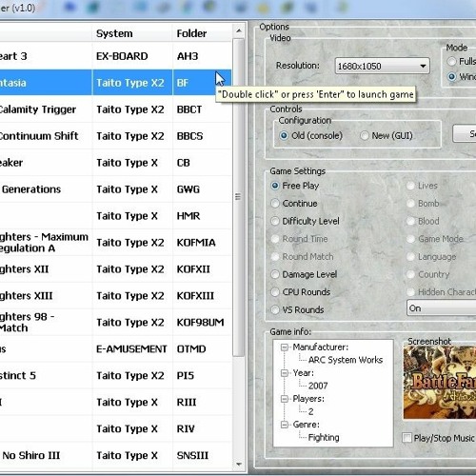Screen dimensions: 476x476
Task: Select the Generations row with folder GWG
Action: pyautogui.click(x=115, y=189)
